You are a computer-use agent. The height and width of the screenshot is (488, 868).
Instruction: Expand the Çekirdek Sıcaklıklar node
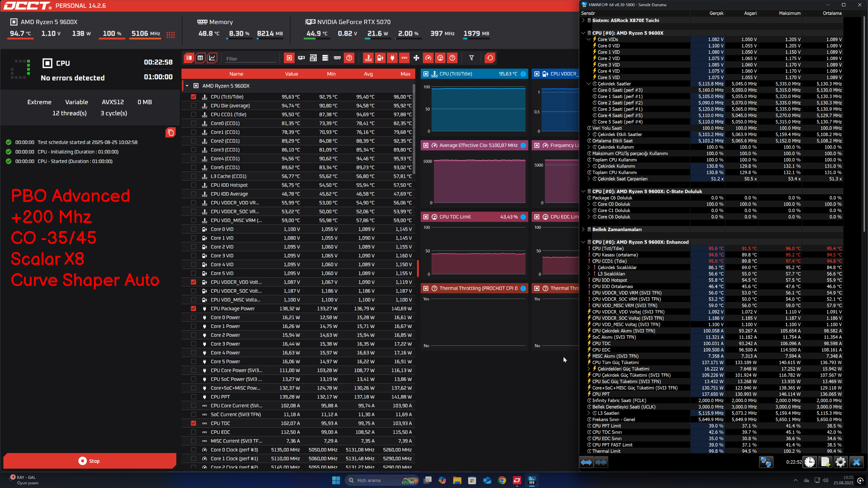pos(589,267)
